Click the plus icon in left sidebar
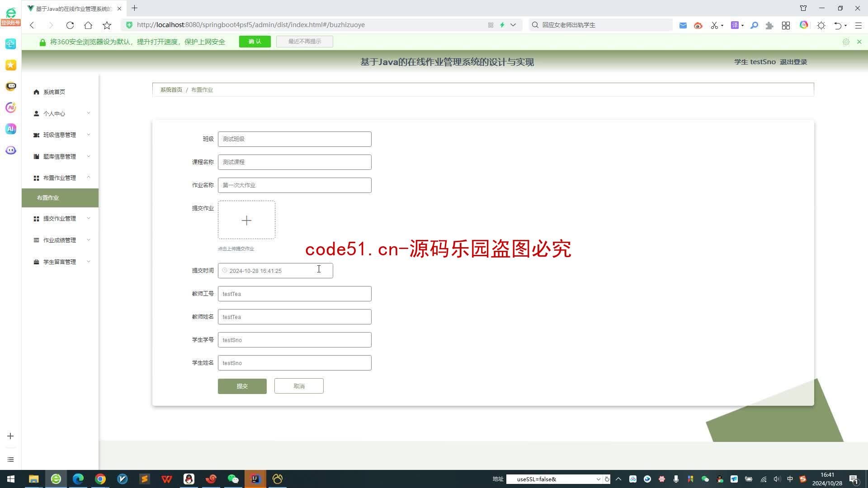Screen dimensions: 868x488 tap(10, 436)
